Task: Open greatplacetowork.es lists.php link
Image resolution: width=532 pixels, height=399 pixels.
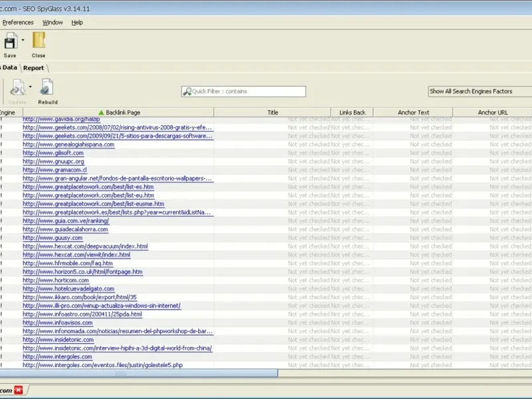Action: [x=117, y=212]
